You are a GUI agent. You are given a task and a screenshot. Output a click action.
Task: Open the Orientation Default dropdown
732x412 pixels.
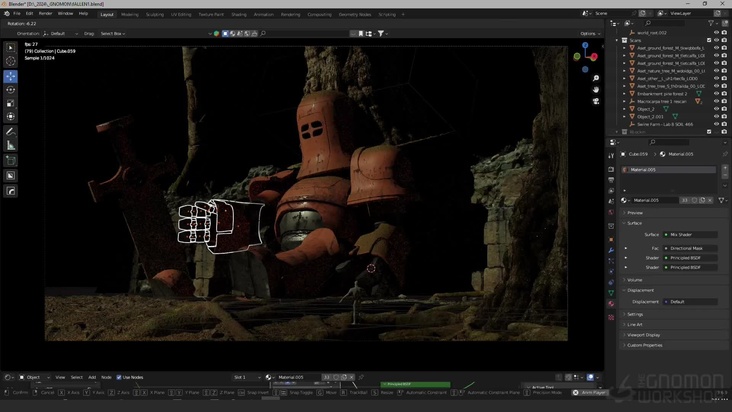[61, 34]
